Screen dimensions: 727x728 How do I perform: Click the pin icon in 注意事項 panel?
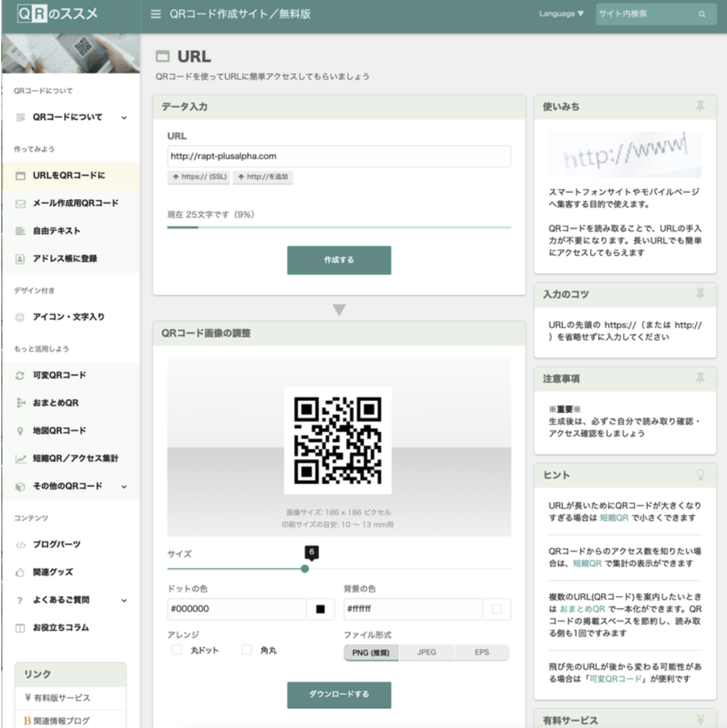[x=700, y=379]
